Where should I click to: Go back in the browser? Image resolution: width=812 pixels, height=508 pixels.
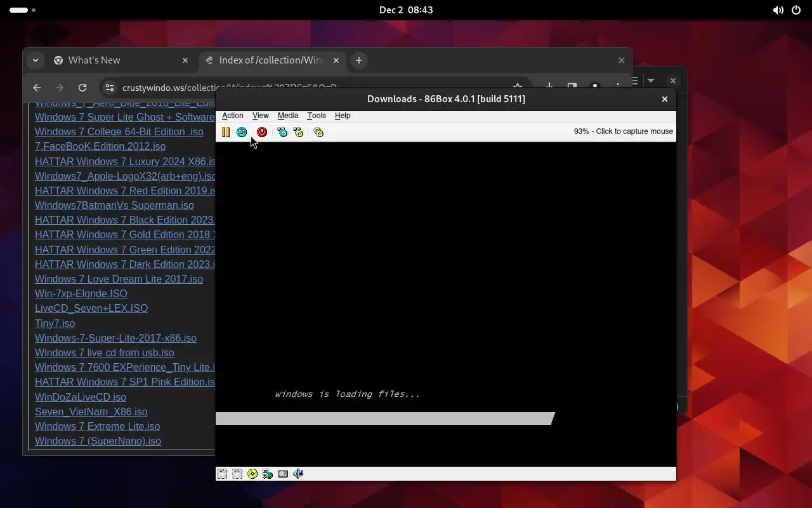pos(37,88)
